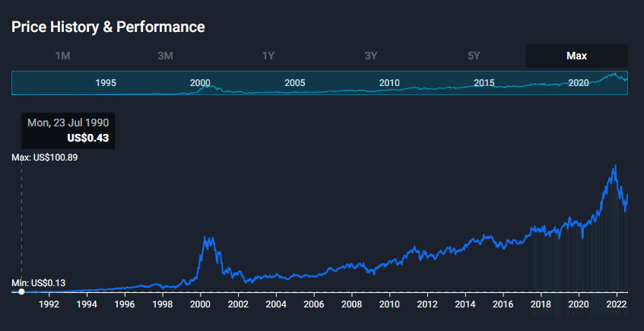Click 2010 in the overview range strip

pos(389,83)
